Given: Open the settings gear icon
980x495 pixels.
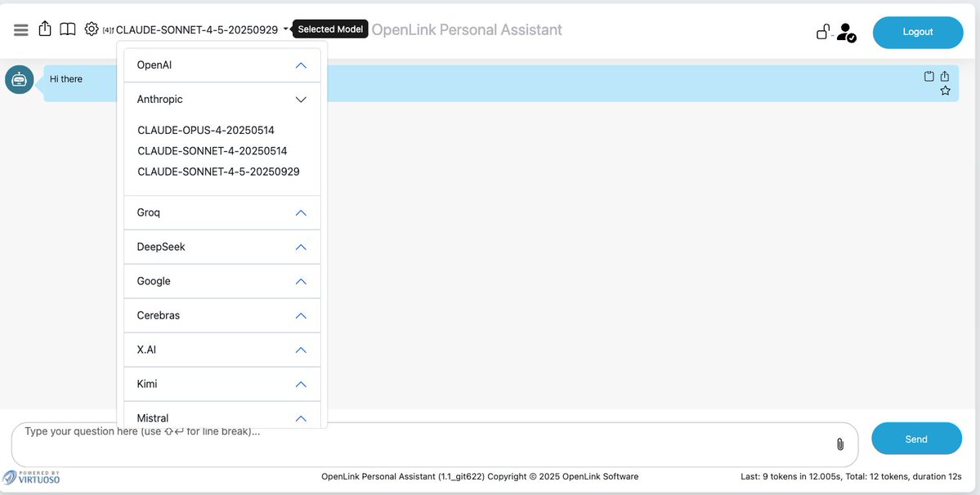Looking at the screenshot, I should pyautogui.click(x=92, y=29).
